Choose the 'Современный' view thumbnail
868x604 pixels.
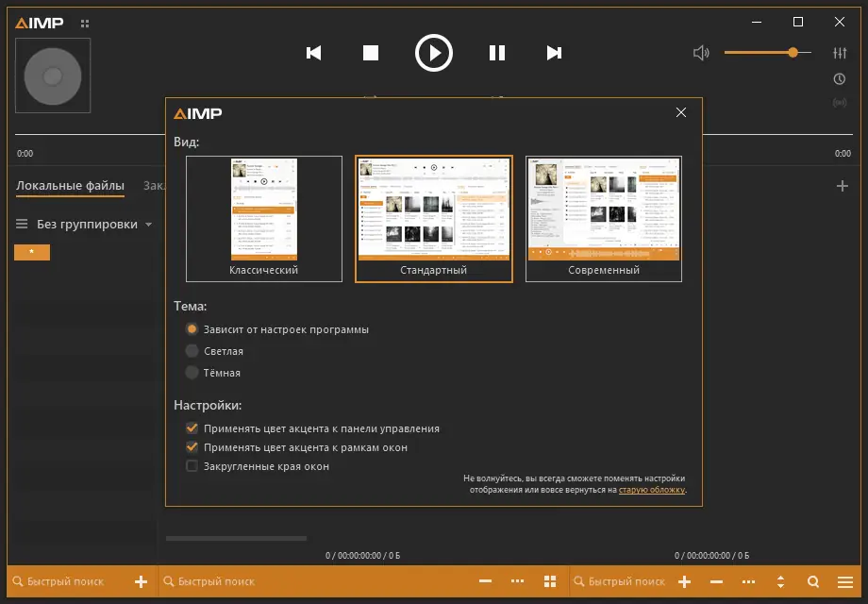click(604, 219)
